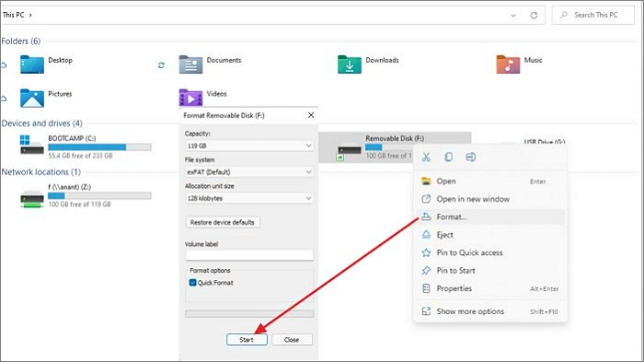Choose Open in new window menu entry

click(490, 199)
